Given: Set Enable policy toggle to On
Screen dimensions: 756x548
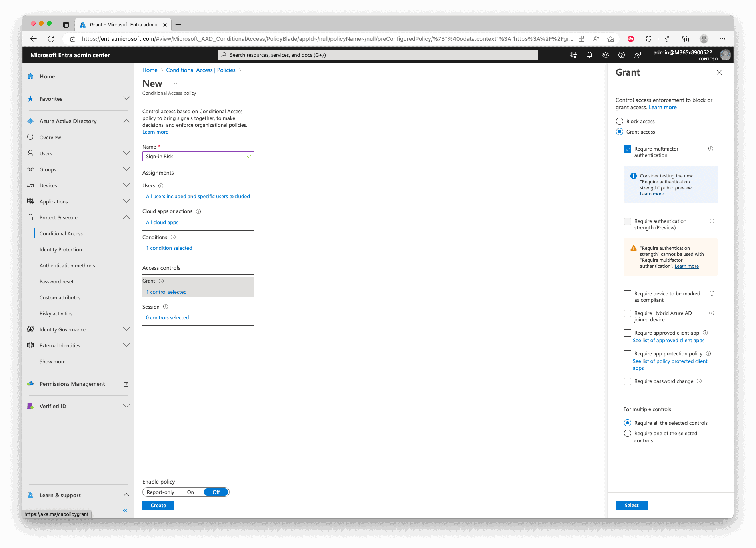Looking at the screenshot, I should pos(190,492).
